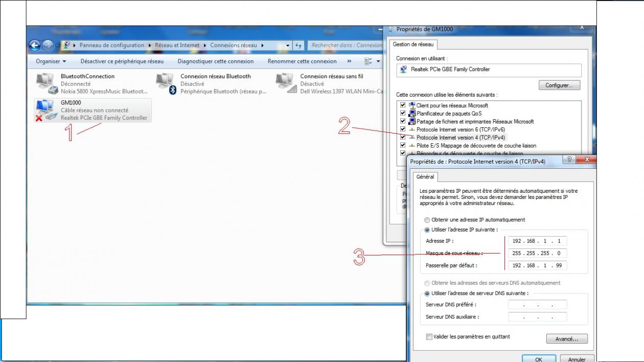This screenshot has height=362, width=644.
Task: Expand arrow after Panneau de configuration breadcrumb
Action: (150, 46)
